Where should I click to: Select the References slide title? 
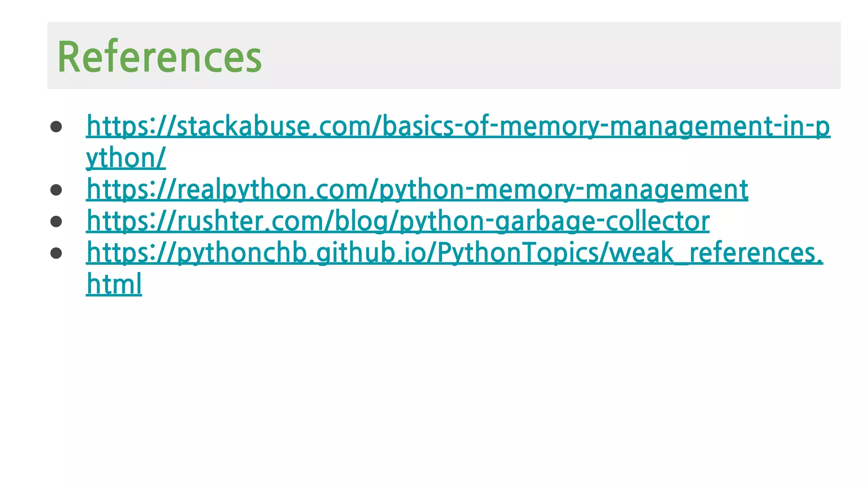[x=159, y=56]
